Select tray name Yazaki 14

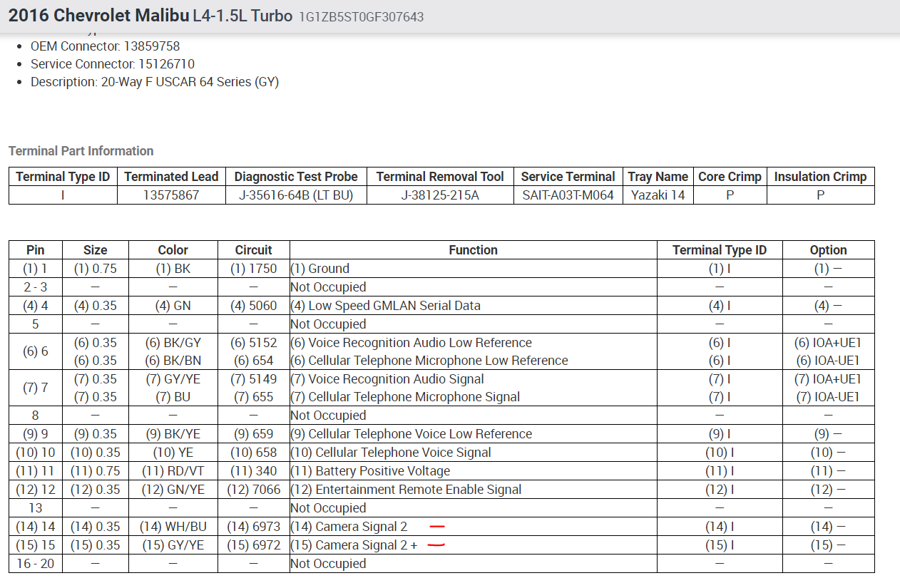coord(658,195)
